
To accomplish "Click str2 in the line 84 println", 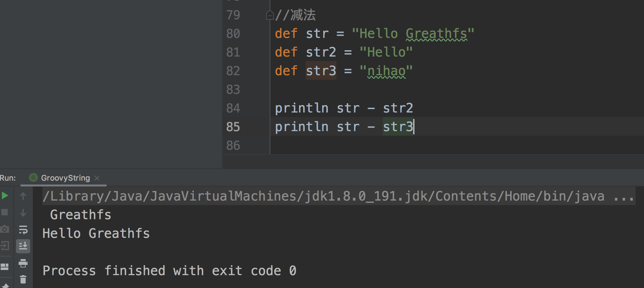I will (x=398, y=108).
